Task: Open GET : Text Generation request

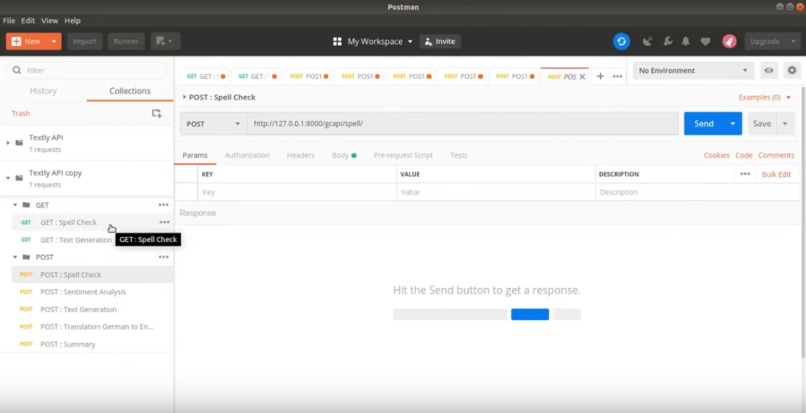Action: pyautogui.click(x=76, y=240)
